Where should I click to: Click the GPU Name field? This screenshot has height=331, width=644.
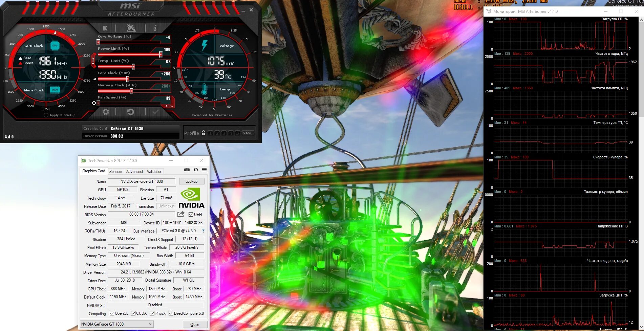[x=142, y=181]
